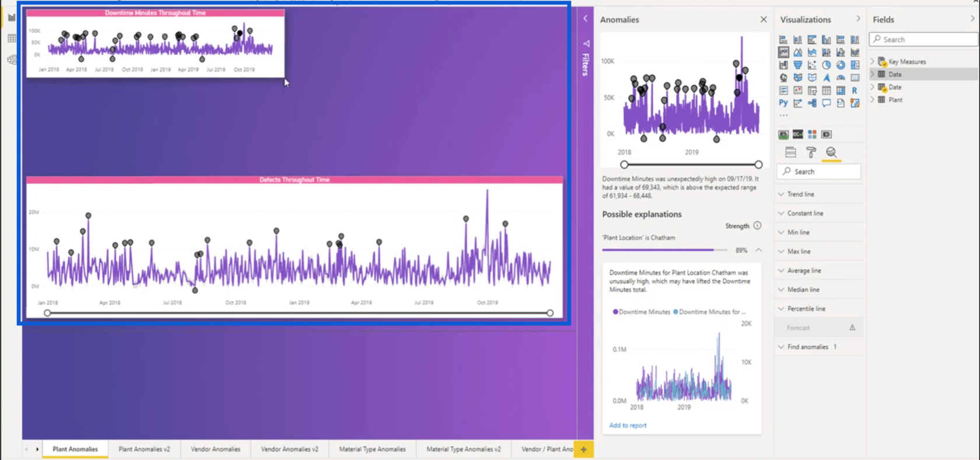Screen dimensions: 980x460
Task: Select the Area chart visual
Action: (x=797, y=52)
